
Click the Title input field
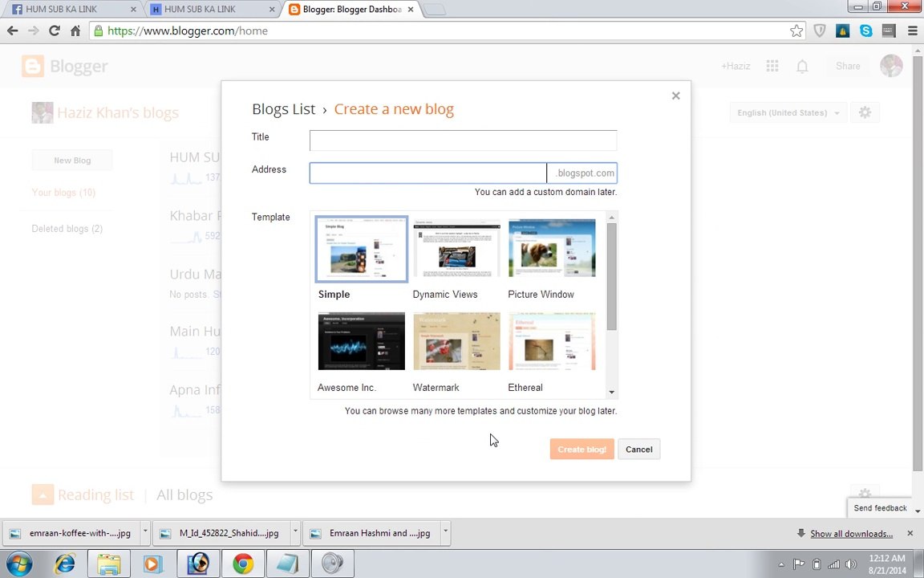click(x=463, y=140)
